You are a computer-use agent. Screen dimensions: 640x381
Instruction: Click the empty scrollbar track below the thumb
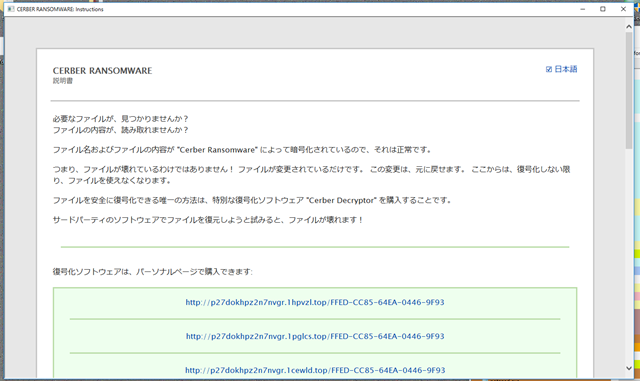tap(629, 256)
